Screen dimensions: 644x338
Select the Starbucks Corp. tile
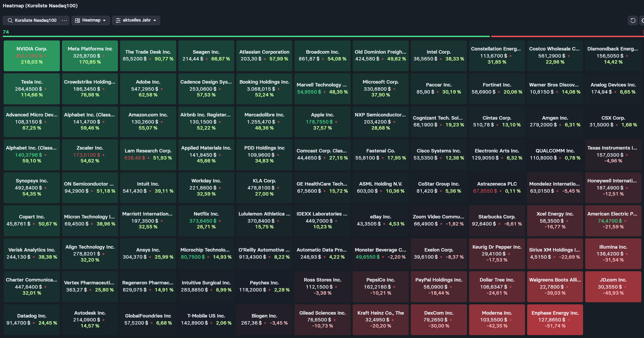click(497, 221)
